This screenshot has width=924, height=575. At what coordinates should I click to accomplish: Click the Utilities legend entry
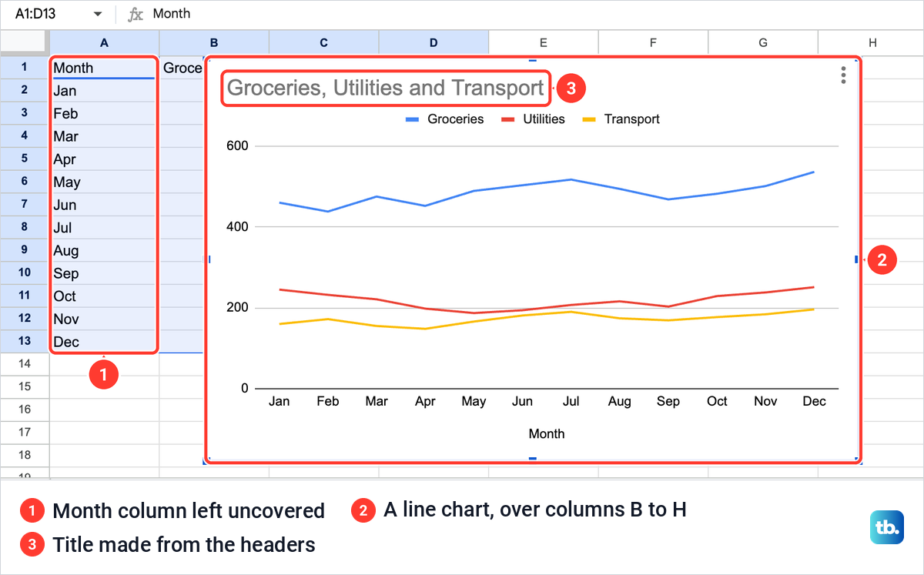[533, 119]
